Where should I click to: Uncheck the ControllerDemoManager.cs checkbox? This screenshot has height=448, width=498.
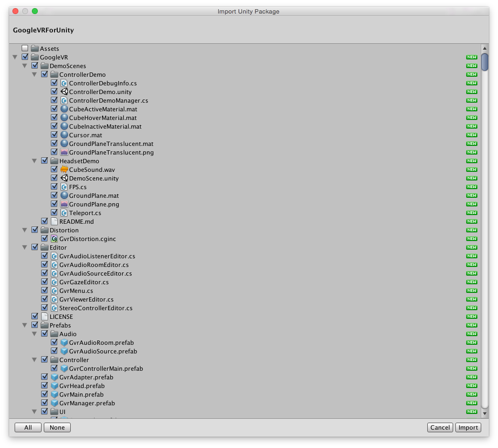(x=55, y=100)
